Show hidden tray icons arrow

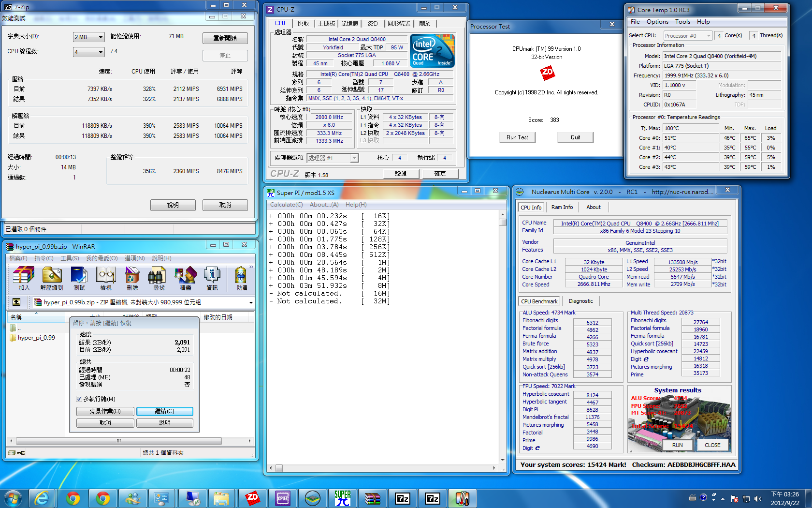[723, 498]
